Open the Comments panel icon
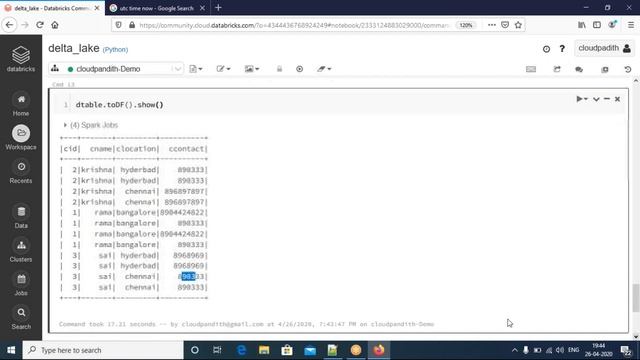 click(579, 69)
